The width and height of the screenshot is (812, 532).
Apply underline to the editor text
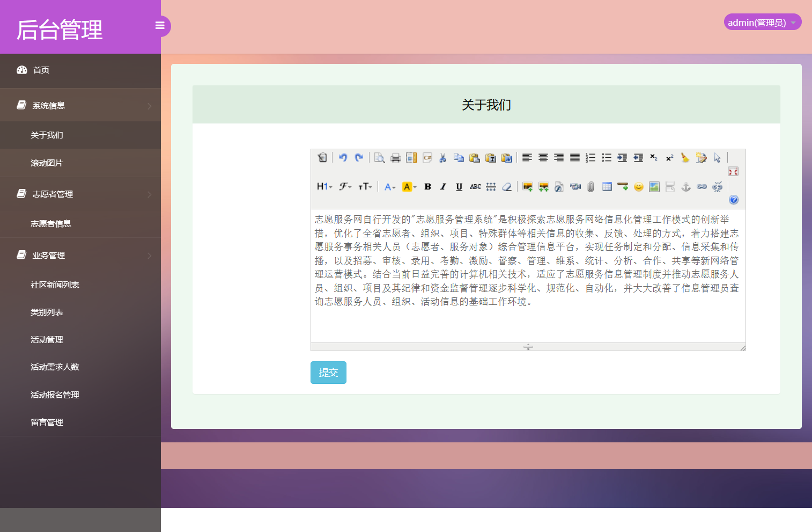(459, 187)
